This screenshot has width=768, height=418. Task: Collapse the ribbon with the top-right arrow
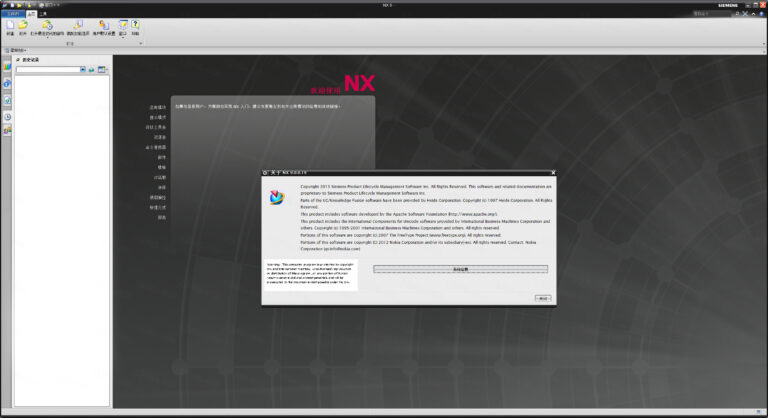pos(753,14)
